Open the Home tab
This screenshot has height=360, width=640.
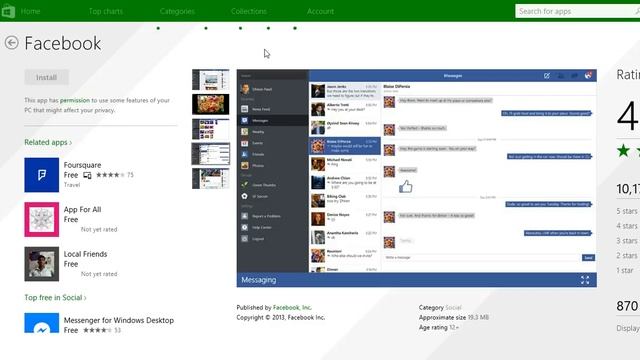[x=30, y=11]
